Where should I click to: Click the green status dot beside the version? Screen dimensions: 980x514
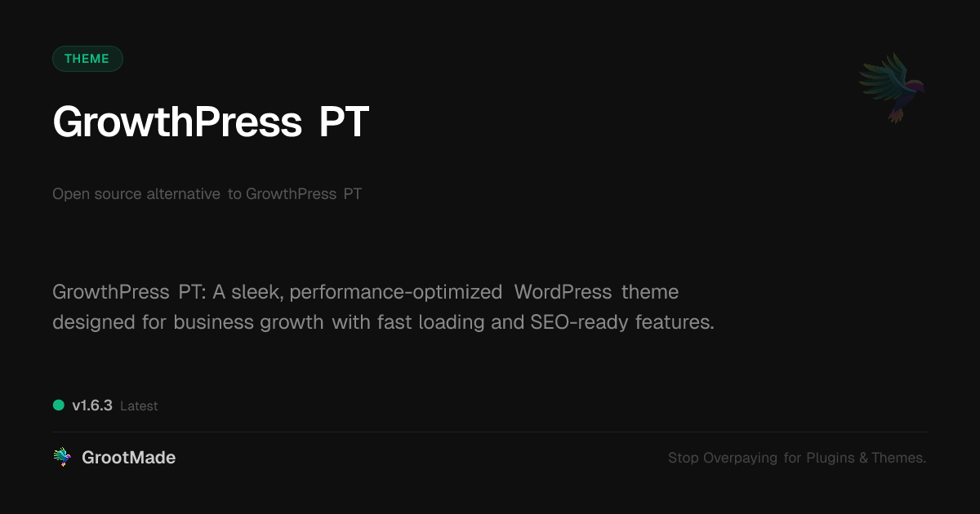pyautogui.click(x=59, y=405)
